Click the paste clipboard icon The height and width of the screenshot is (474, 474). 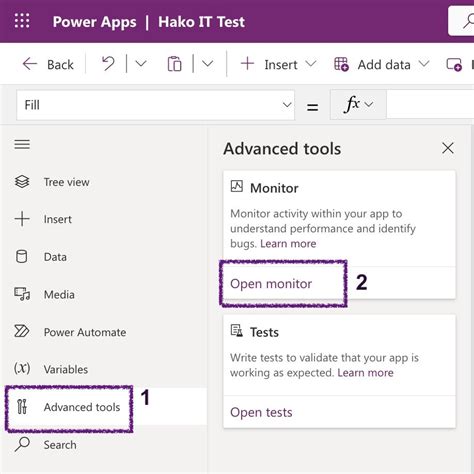pyautogui.click(x=174, y=64)
